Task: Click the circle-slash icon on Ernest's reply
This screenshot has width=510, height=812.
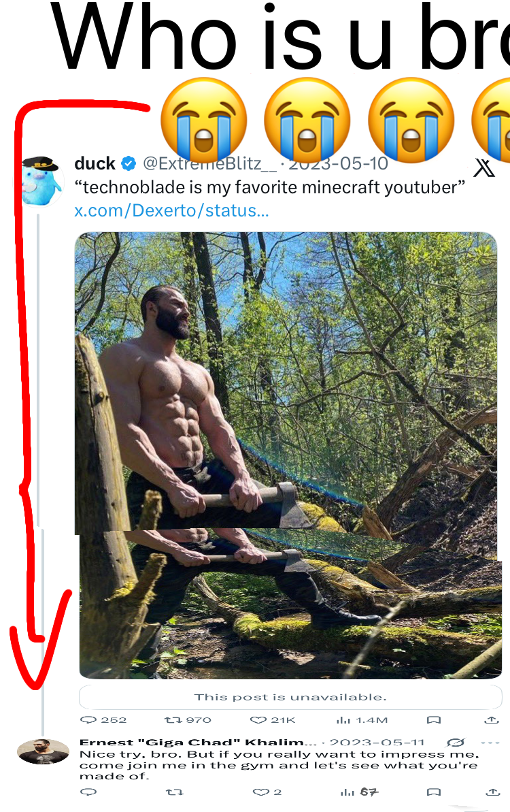Action: pos(456,743)
